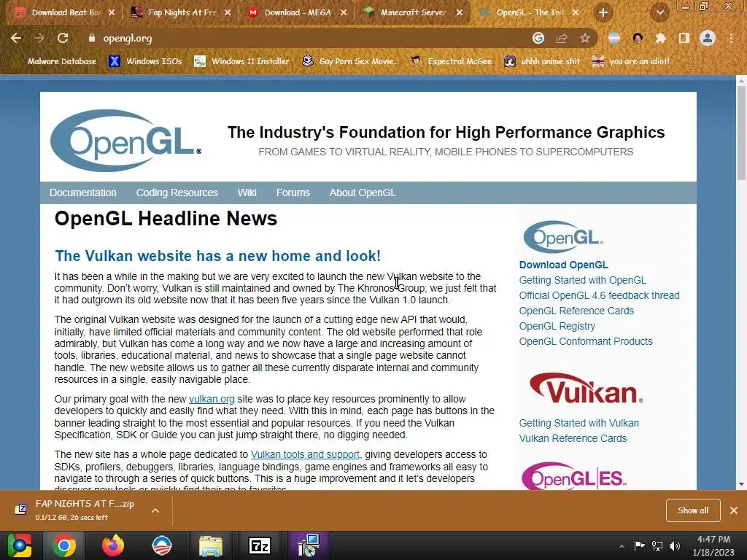747x560 pixels.
Task: Click the volume icon in system tray
Action: click(675, 545)
